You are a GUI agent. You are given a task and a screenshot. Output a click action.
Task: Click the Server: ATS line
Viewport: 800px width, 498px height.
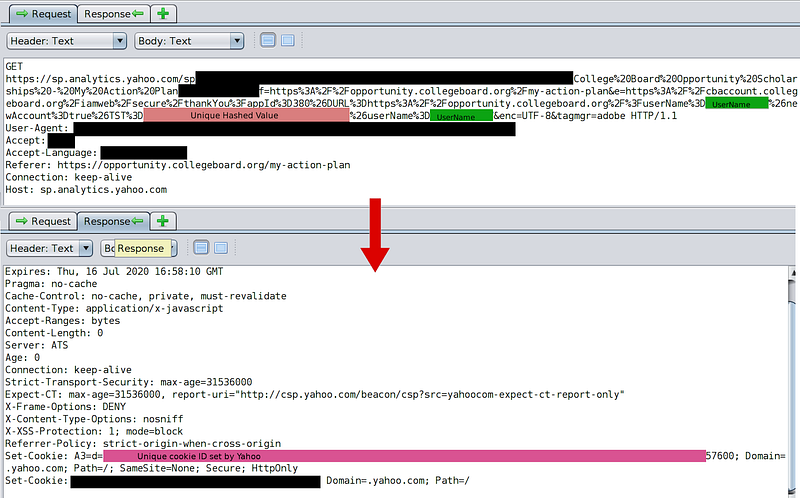(x=36, y=345)
